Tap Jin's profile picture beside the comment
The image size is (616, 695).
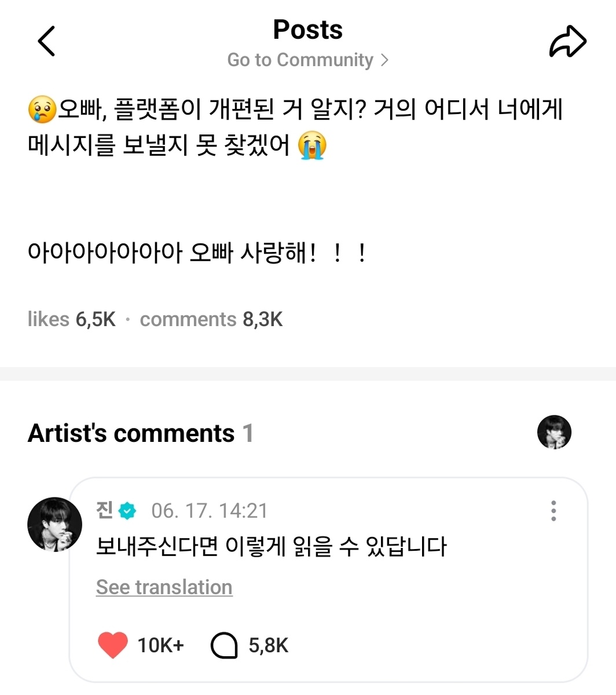(55, 524)
